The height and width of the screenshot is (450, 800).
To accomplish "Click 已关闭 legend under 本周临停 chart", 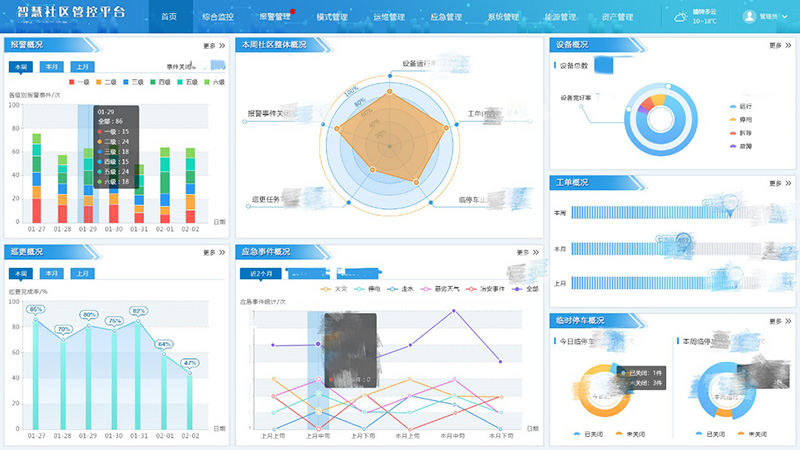I will (711, 434).
